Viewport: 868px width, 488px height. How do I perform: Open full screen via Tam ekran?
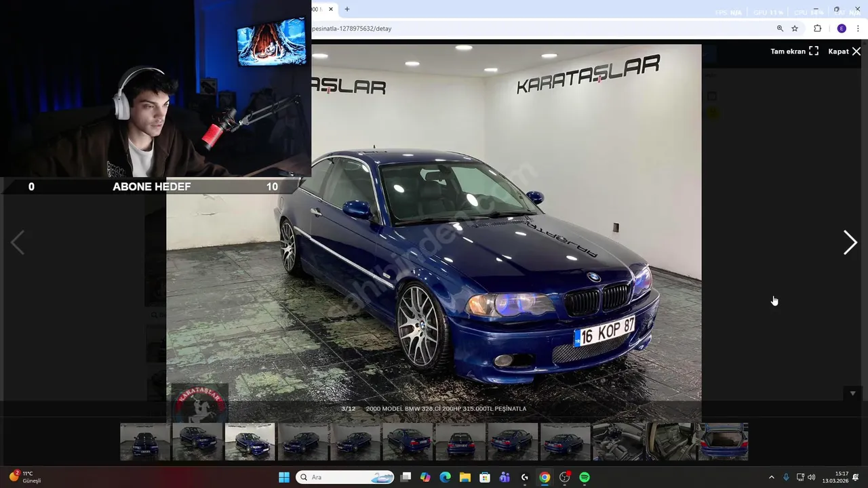[x=794, y=52]
